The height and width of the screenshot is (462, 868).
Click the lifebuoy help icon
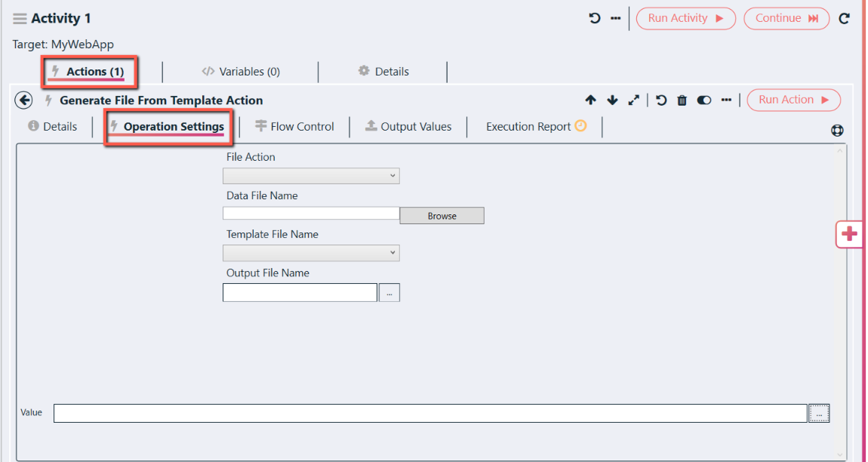pos(837,130)
